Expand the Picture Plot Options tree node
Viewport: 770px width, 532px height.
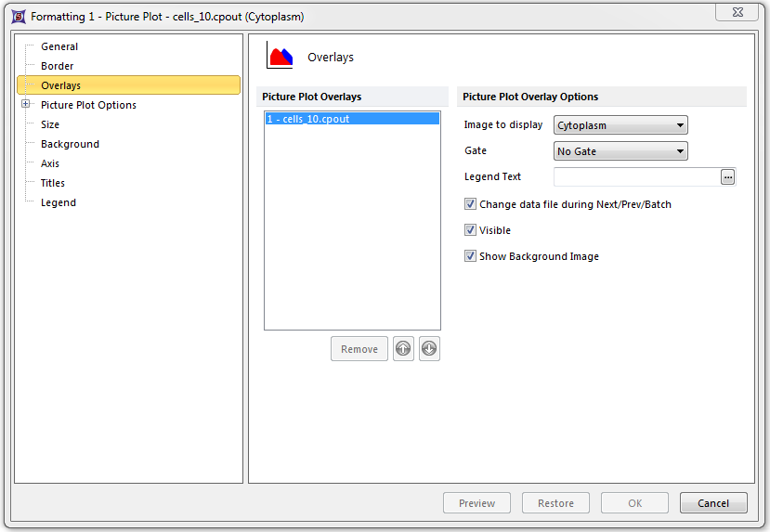pos(26,105)
